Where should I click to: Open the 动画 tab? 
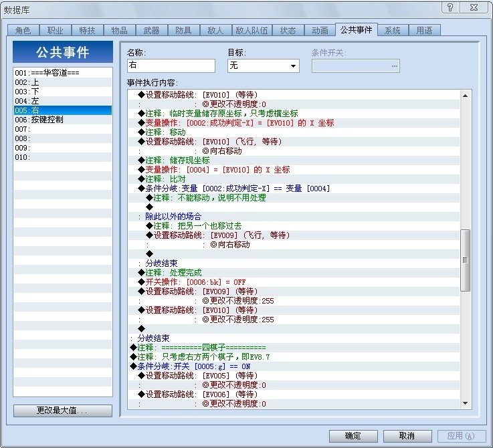pyautogui.click(x=320, y=31)
